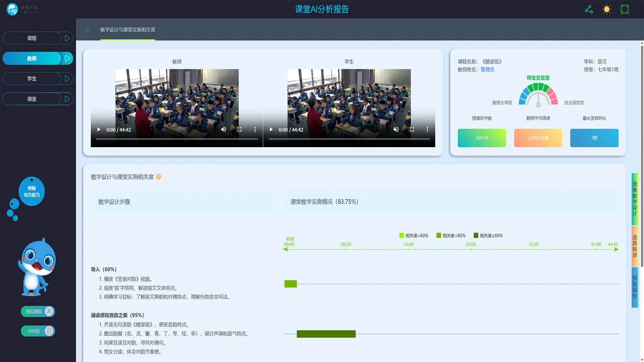Open more options on the teacher video
The width and height of the screenshot is (644, 362).
(255, 130)
